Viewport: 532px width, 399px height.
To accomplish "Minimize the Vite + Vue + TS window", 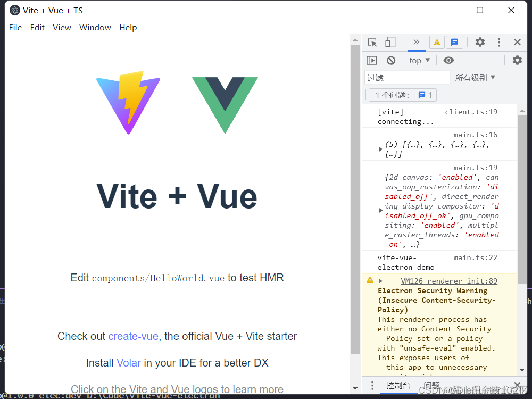I will (x=449, y=10).
